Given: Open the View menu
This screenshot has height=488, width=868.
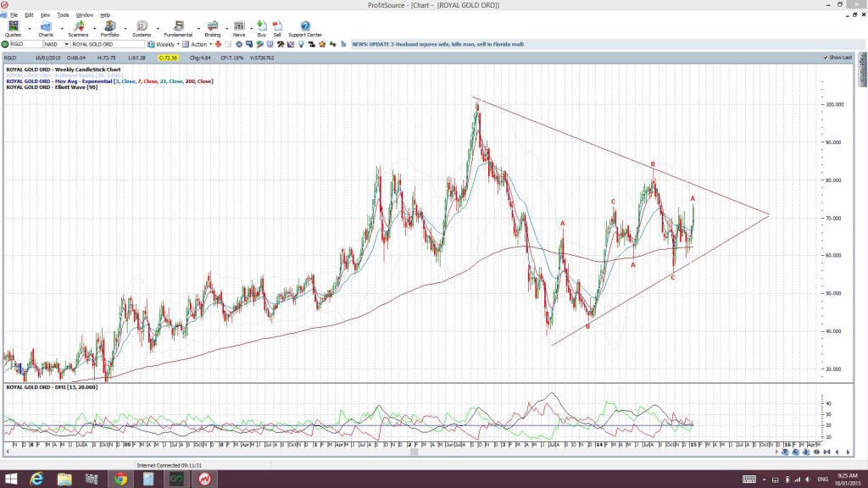Looking at the screenshot, I should pyautogui.click(x=46, y=15).
